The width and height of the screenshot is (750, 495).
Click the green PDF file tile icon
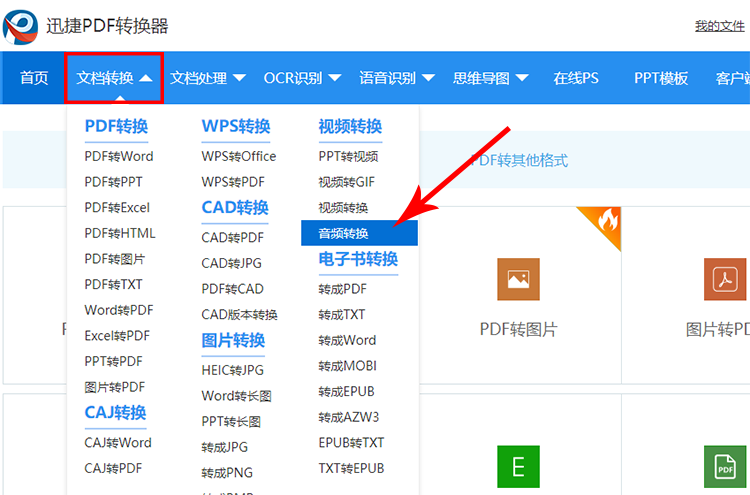click(725, 467)
